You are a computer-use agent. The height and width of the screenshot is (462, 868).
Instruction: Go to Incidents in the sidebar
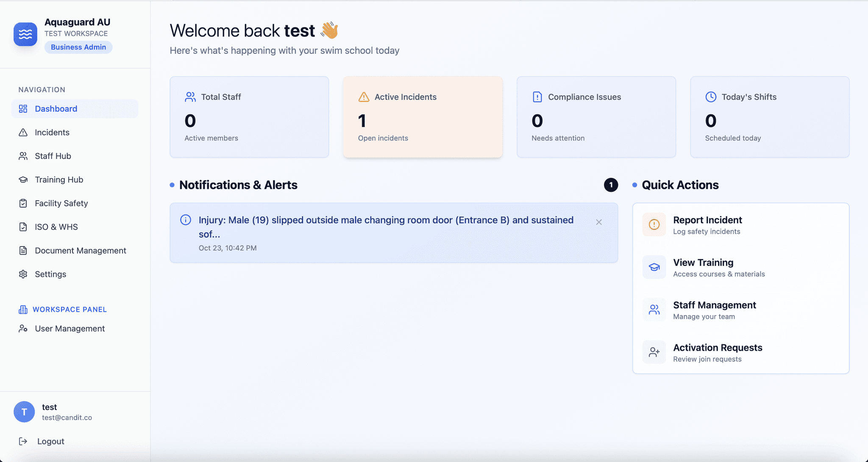click(x=75, y=133)
